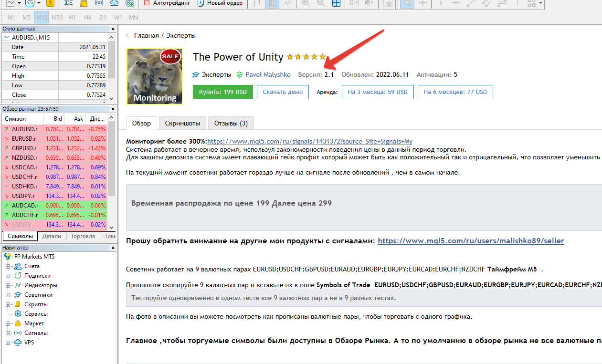This screenshot has width=602, height=364.
Task: Rent for 3 months at 59 USD
Action: pyautogui.click(x=378, y=92)
